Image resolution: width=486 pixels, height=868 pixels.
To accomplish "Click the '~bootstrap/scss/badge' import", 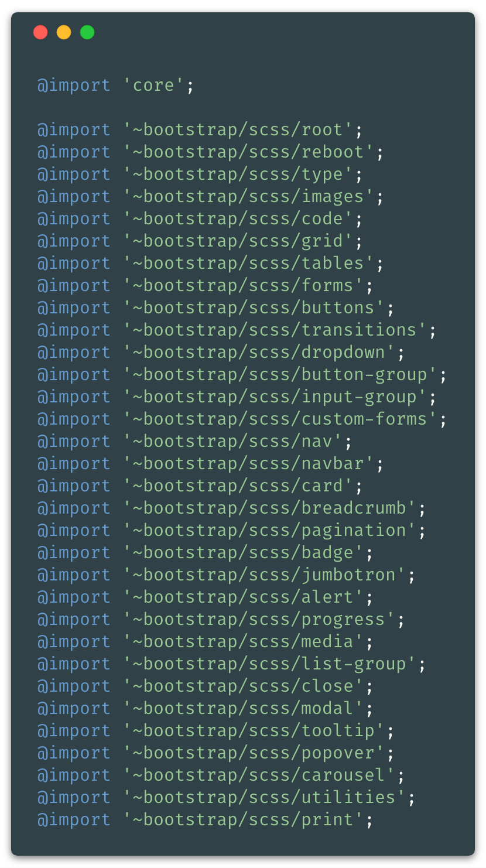I will (206, 553).
